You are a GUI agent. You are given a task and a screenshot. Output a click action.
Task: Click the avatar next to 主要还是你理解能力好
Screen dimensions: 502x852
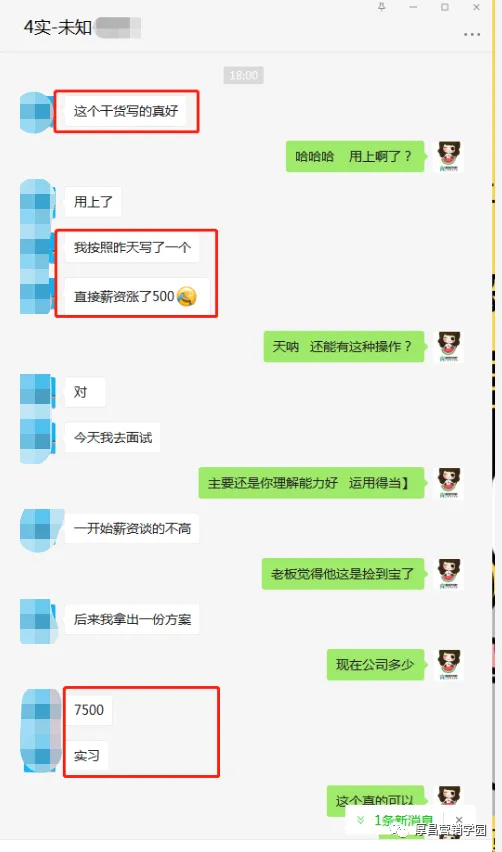click(x=449, y=483)
